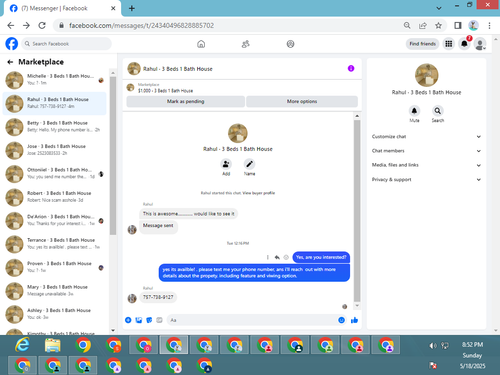500x375 pixels.
Task: Expand Customize chat section
Action: point(426,137)
